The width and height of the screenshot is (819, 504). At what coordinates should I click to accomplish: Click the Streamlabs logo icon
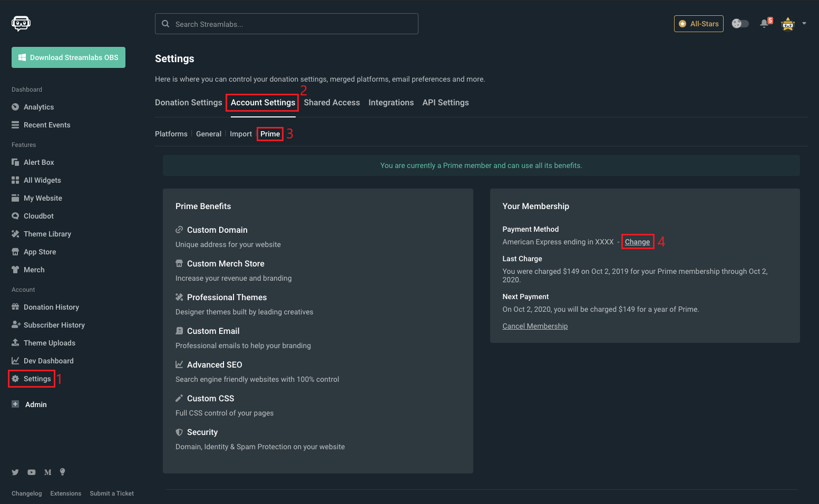(21, 23)
